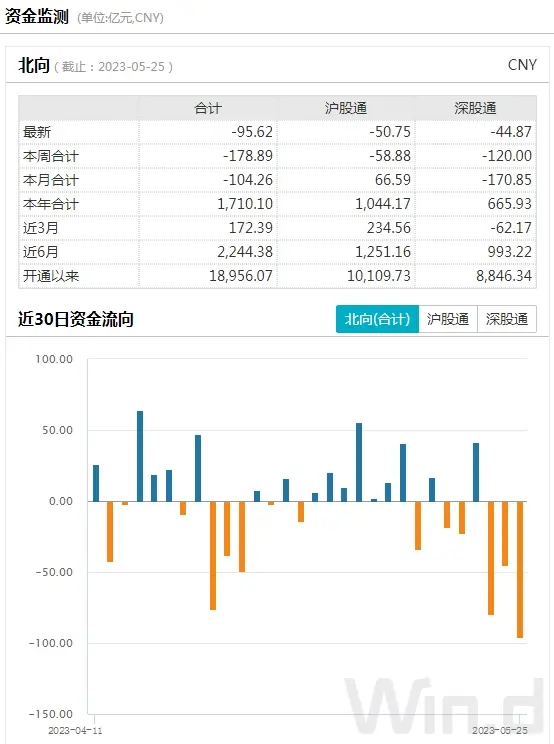Click the 近30日资金流向 chart heading
Viewport: 554px width, 744px height.
click(76, 319)
